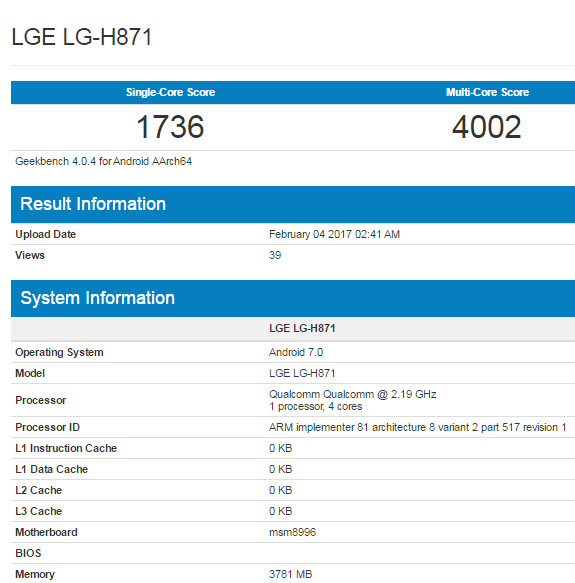Click the Operating System label
The width and height of the screenshot is (575, 583).
pos(59,352)
